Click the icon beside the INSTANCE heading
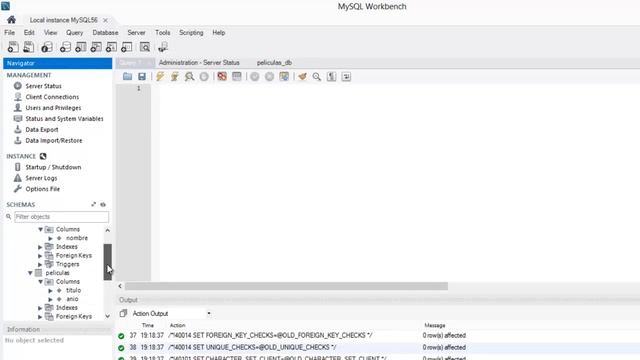 coord(43,156)
